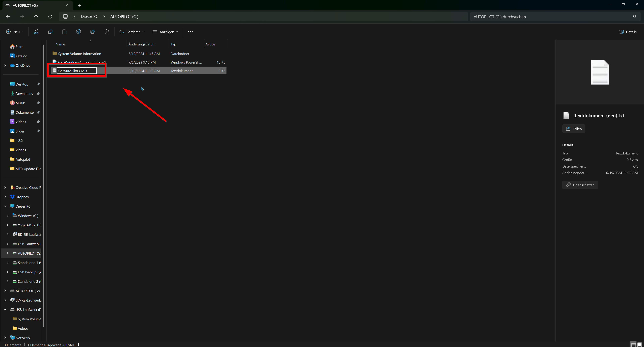Sort by the Änderungsdatum column header
The width and height of the screenshot is (644, 347).
pos(142,44)
